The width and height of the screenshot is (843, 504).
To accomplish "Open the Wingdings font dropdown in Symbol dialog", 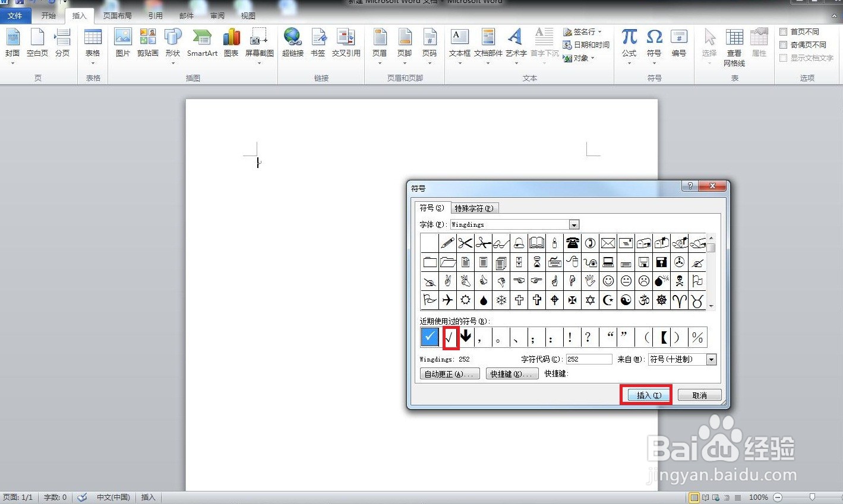I will pos(573,224).
